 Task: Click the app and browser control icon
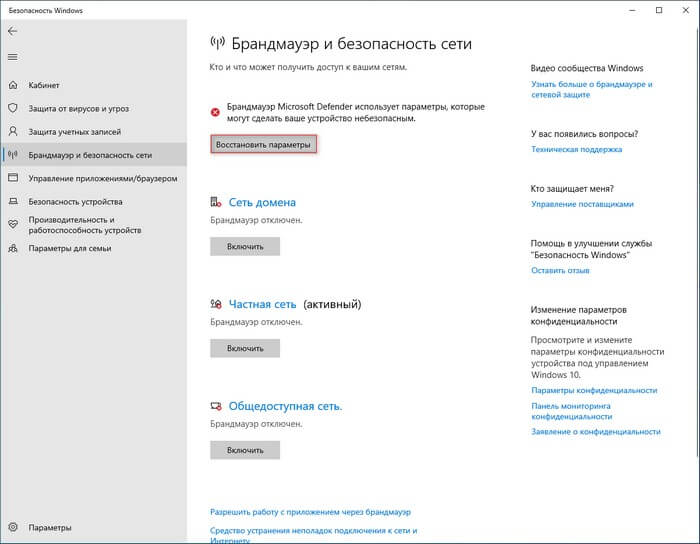tap(12, 178)
